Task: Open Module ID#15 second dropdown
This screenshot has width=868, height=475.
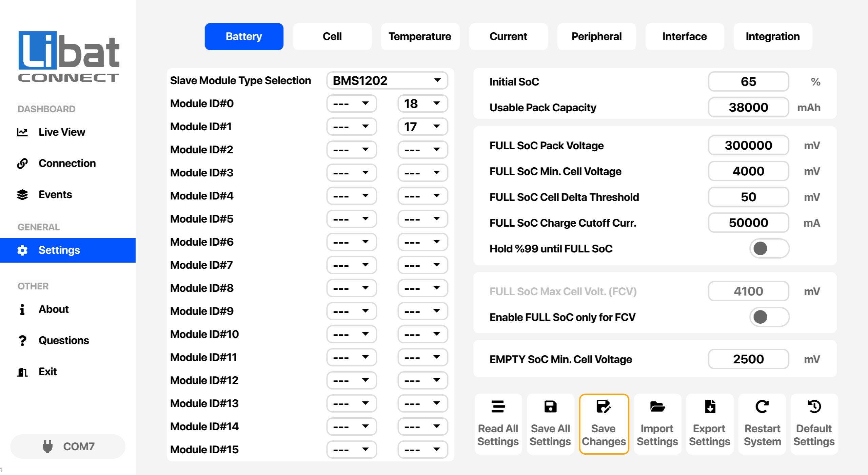Action: click(x=423, y=450)
